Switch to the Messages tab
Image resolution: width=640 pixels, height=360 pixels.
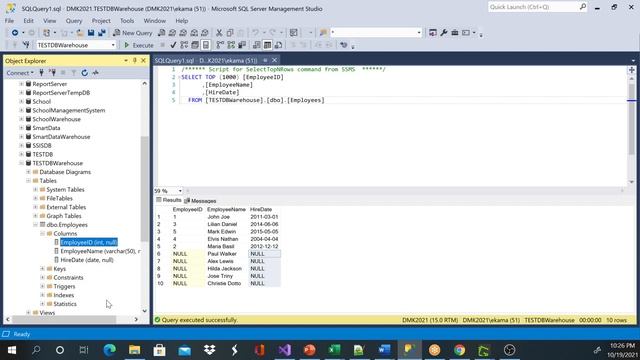pos(200,201)
